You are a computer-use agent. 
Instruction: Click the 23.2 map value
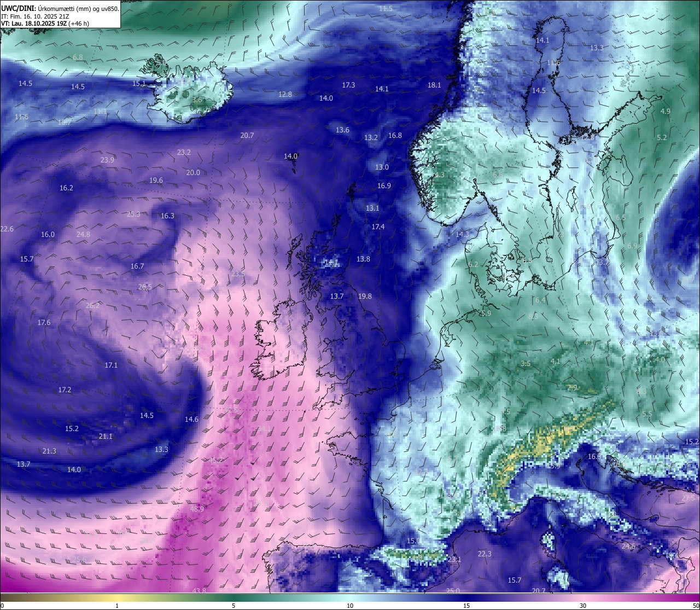coord(184,152)
